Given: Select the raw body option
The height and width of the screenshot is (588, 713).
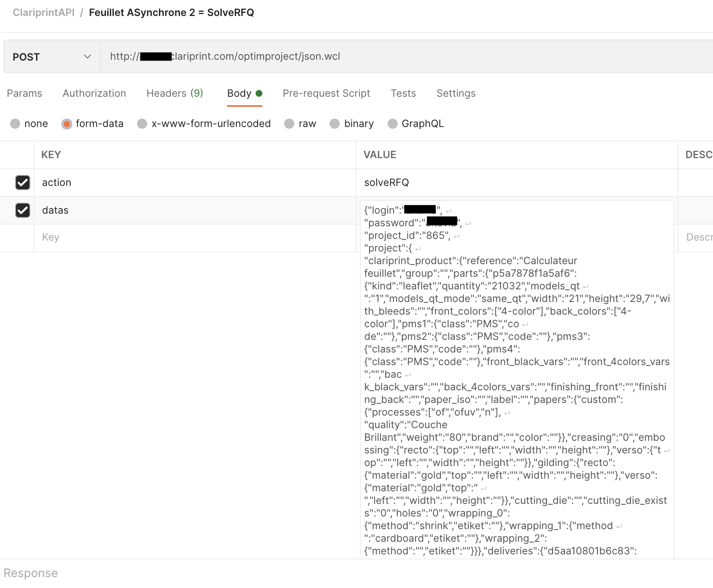Looking at the screenshot, I should point(289,124).
